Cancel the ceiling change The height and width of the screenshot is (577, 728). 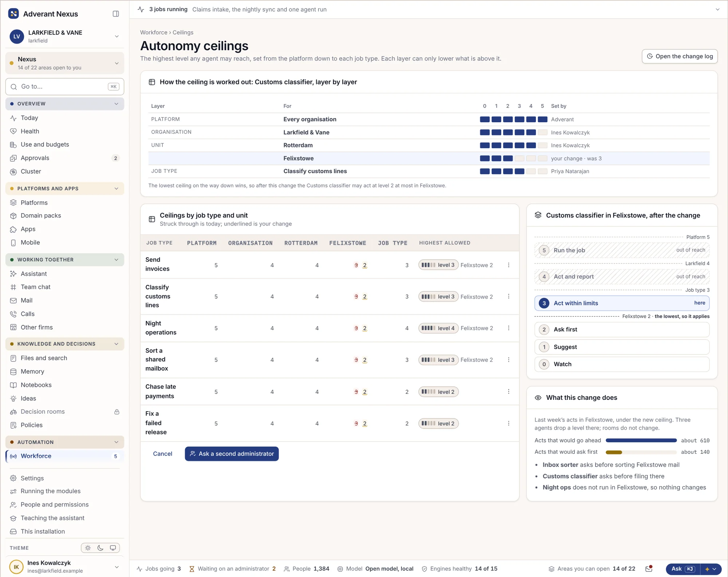162,454
